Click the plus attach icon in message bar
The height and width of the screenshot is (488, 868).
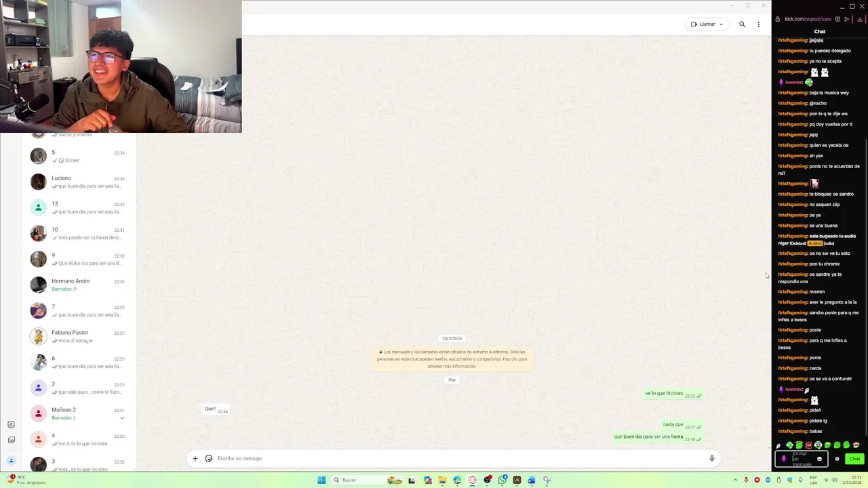(195, 458)
